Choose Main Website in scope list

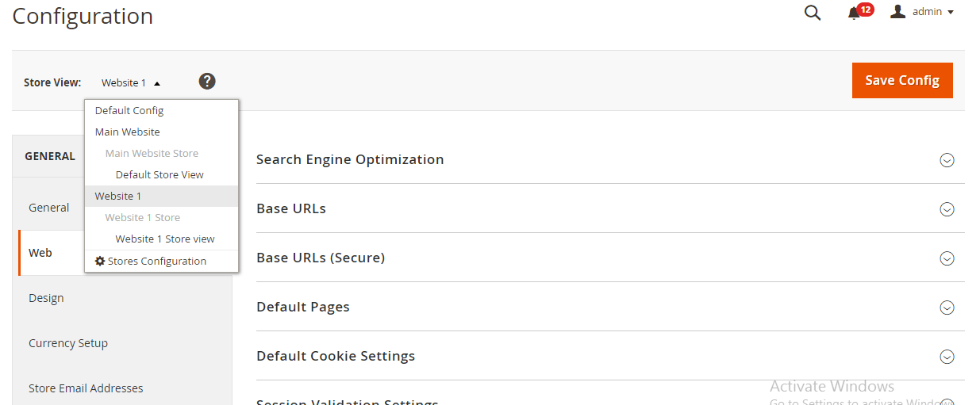click(x=128, y=132)
